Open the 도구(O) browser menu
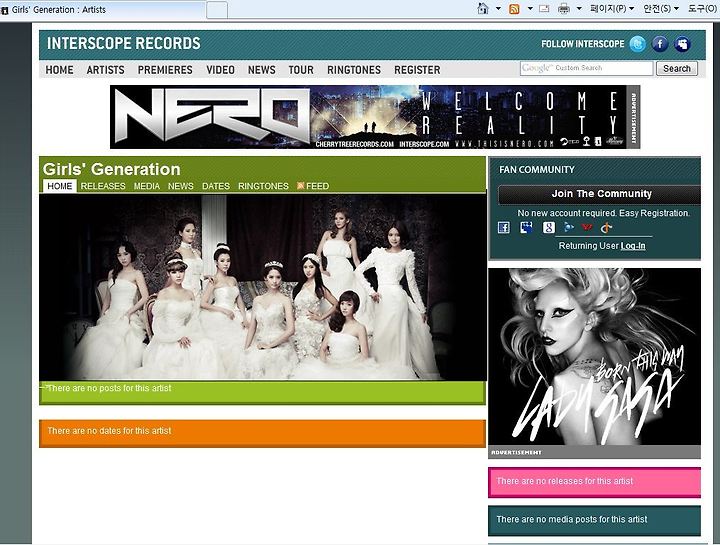720x545 pixels. pos(703,9)
